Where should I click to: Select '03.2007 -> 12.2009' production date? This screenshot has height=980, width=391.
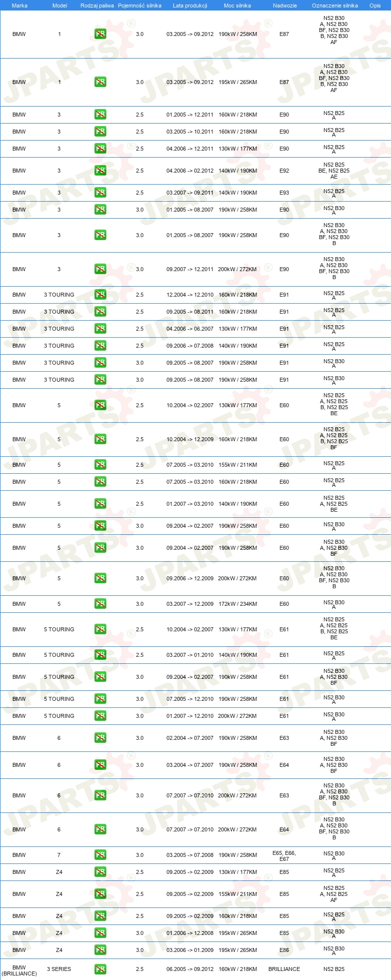point(190,604)
